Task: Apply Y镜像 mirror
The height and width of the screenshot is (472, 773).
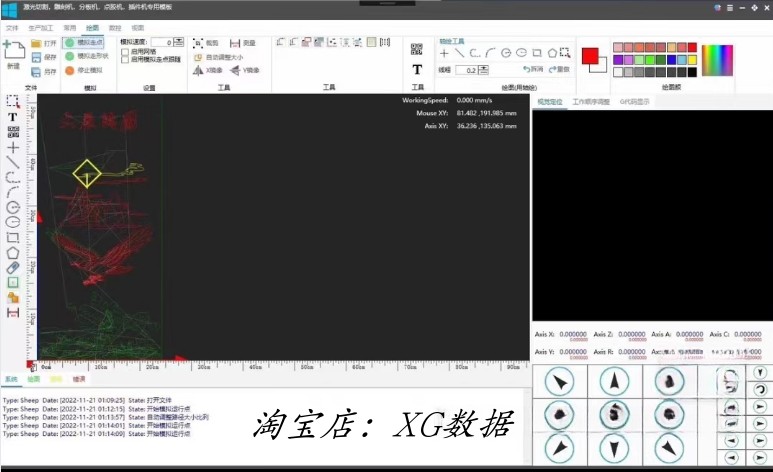Action: (245, 71)
